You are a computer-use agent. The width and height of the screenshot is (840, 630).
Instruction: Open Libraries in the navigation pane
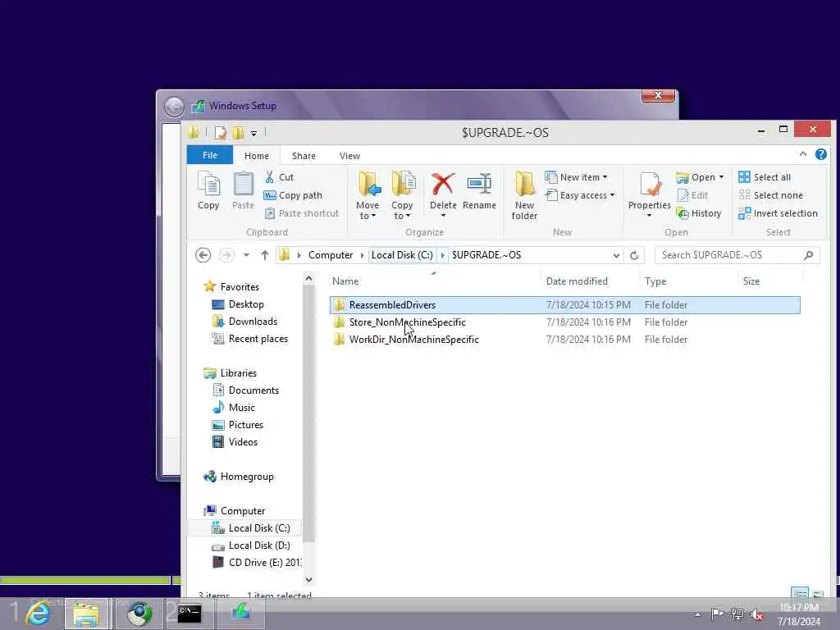point(239,373)
